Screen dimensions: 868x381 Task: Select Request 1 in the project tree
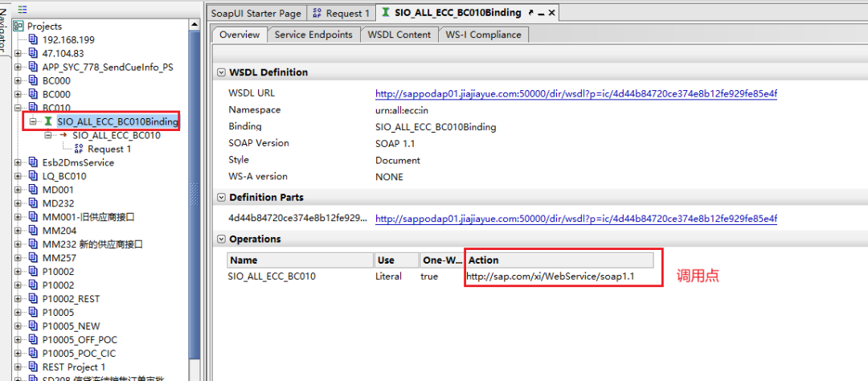(109, 149)
